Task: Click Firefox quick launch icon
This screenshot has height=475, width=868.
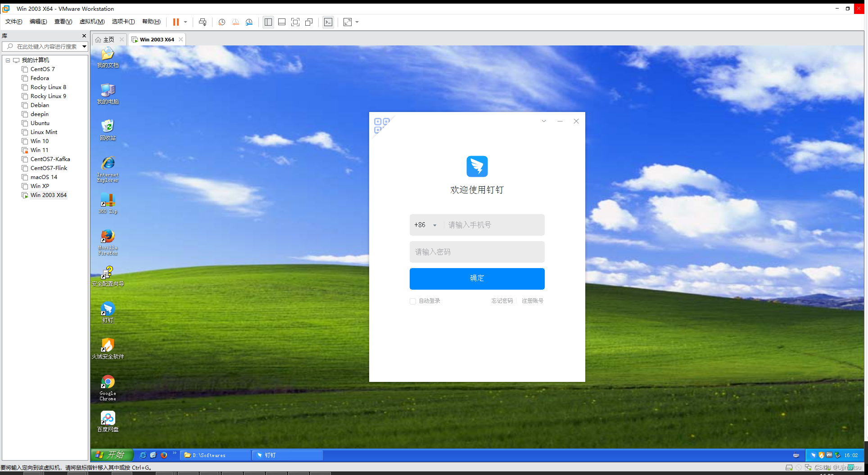Action: 164,455
